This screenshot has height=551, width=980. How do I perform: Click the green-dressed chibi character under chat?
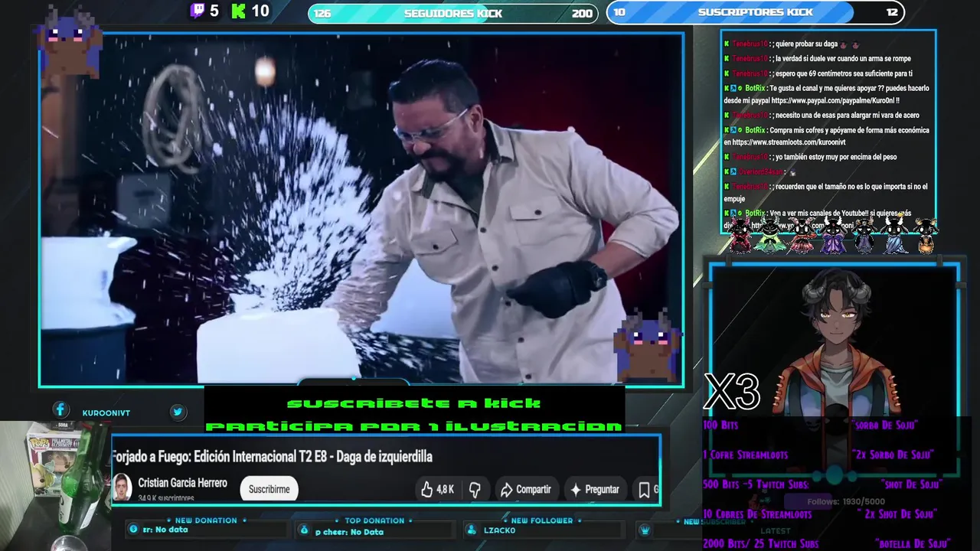(x=769, y=235)
